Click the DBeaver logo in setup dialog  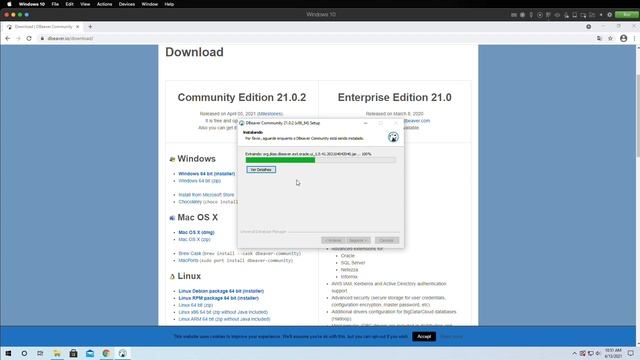coord(393,137)
